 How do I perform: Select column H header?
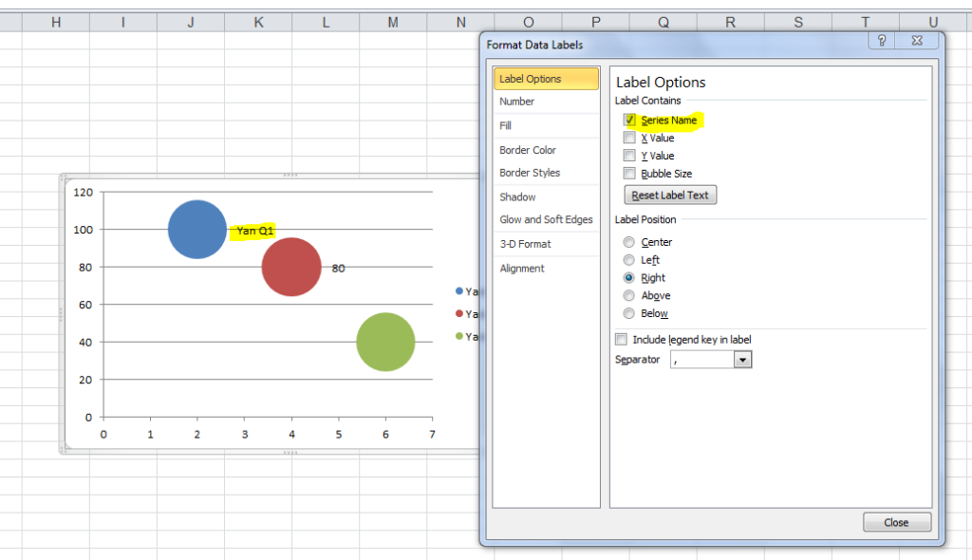56,23
